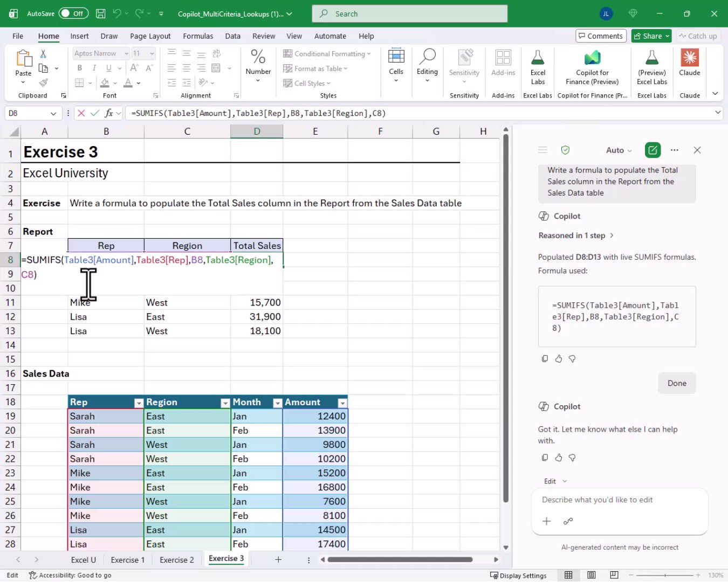Cancel formula entry with the X icon
Image resolution: width=728 pixels, height=582 pixels.
(81, 113)
